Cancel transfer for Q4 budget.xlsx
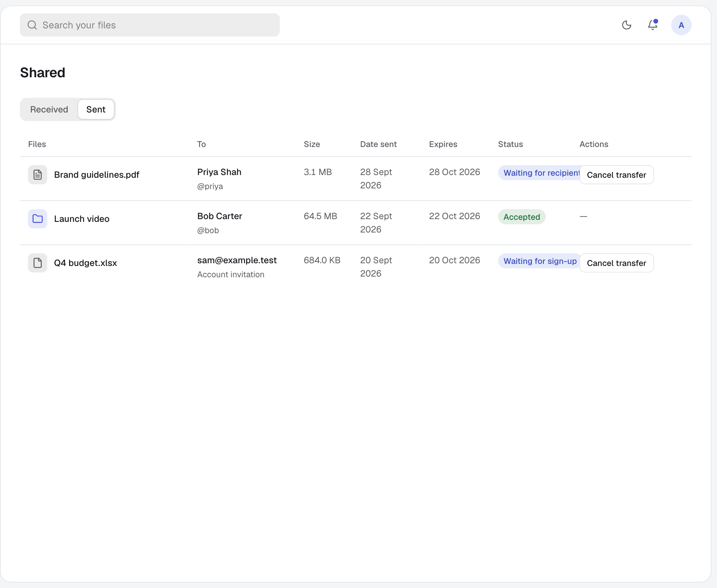This screenshot has height=588, width=717. point(616,263)
